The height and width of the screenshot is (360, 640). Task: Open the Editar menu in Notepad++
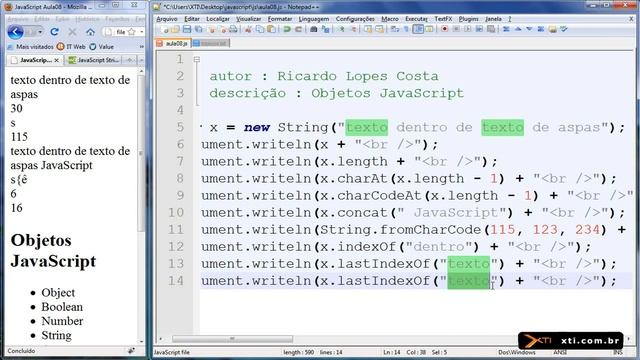[192, 19]
